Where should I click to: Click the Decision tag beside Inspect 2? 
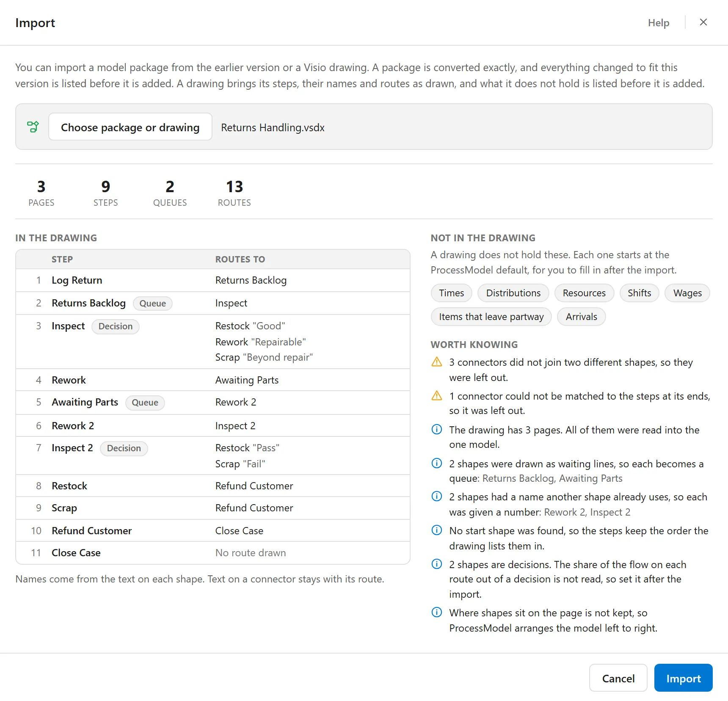[x=124, y=448]
